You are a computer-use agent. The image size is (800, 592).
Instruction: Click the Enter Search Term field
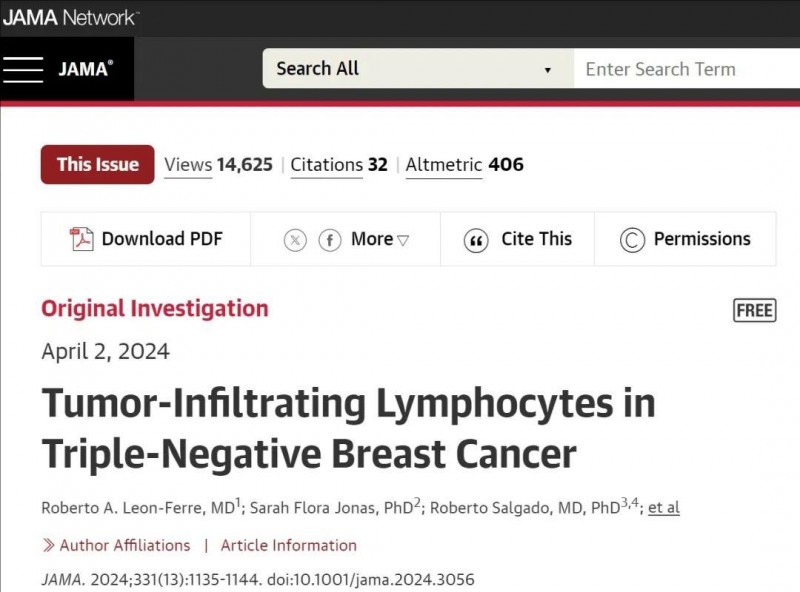click(687, 68)
